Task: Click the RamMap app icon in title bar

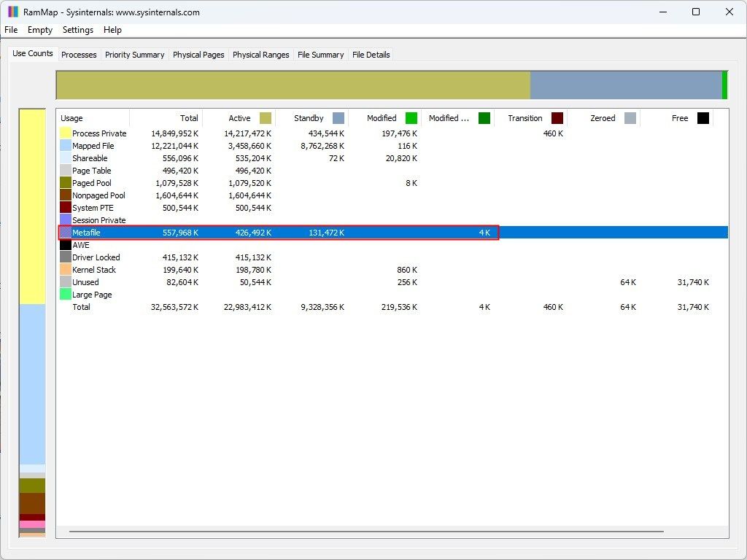Action: pyautogui.click(x=13, y=12)
